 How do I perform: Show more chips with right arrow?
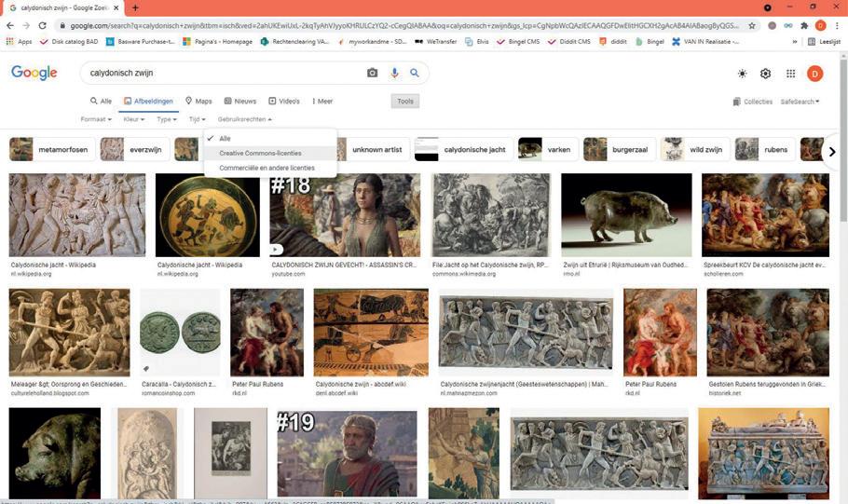[832, 152]
